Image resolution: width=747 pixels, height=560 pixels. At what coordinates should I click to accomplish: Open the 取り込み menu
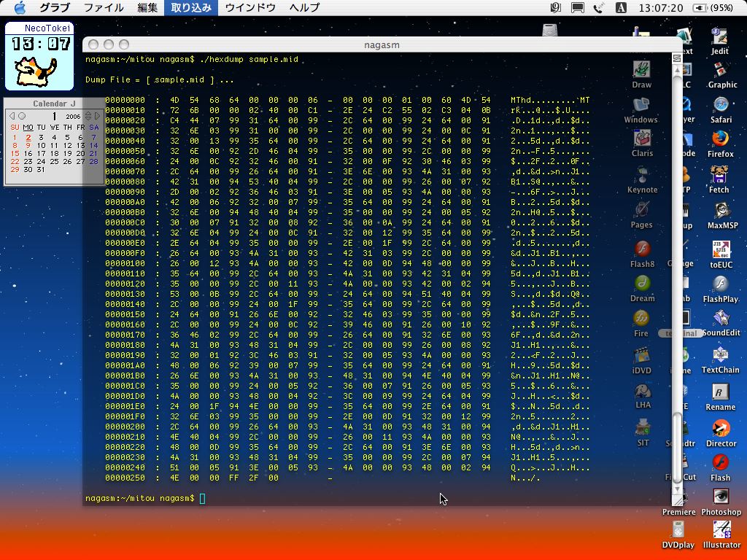pyautogui.click(x=191, y=7)
